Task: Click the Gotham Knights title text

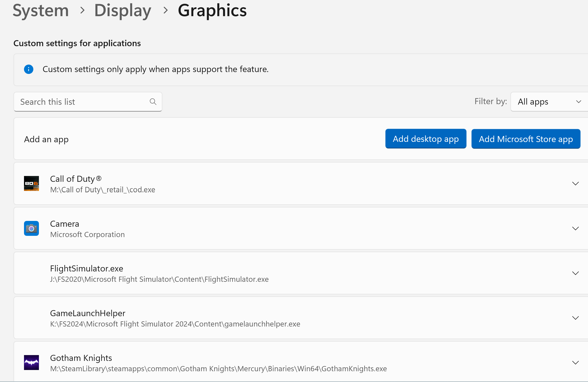Action: pos(81,358)
